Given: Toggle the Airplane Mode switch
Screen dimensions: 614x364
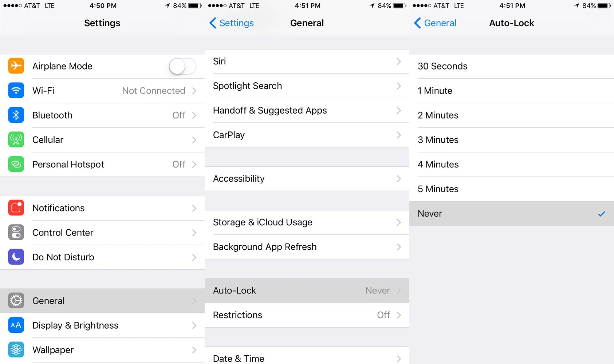Looking at the screenshot, I should [182, 66].
